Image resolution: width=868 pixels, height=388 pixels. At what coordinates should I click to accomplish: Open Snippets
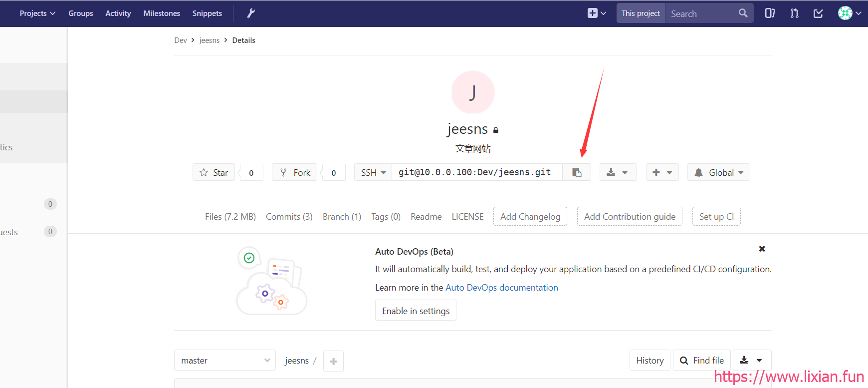tap(207, 13)
